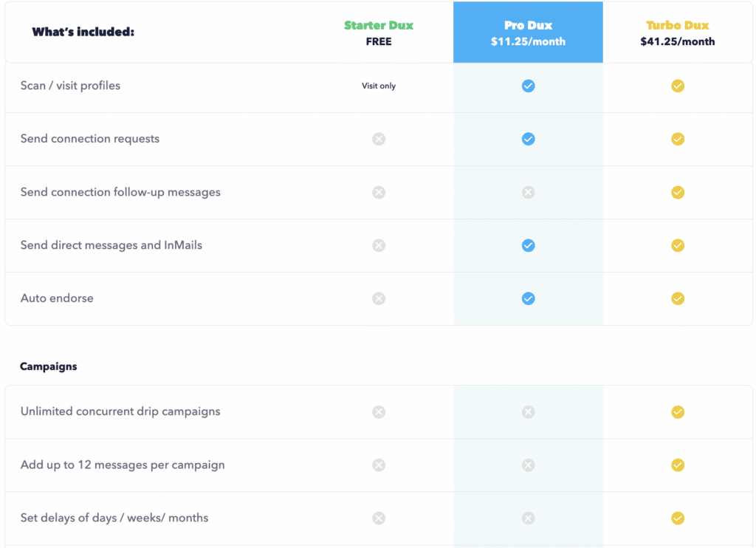Click Starter Dux gray X for Auto endorse

[x=379, y=298]
